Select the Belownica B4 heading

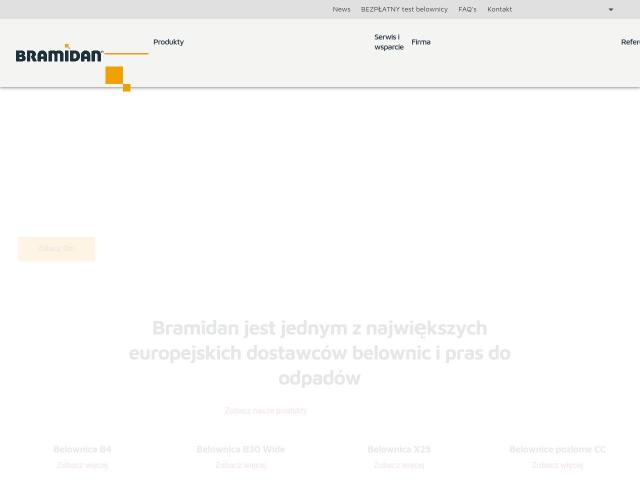click(82, 449)
